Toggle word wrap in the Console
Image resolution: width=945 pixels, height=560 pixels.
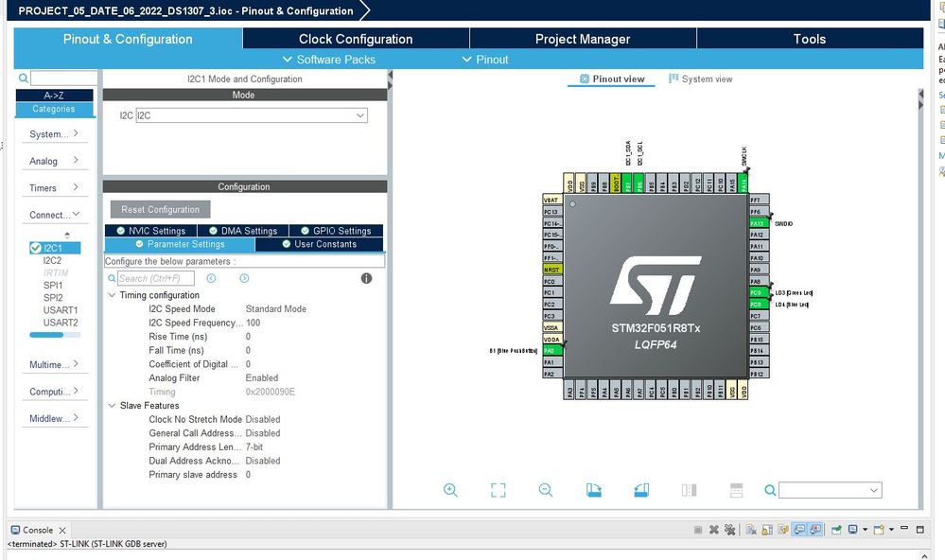pos(783,530)
